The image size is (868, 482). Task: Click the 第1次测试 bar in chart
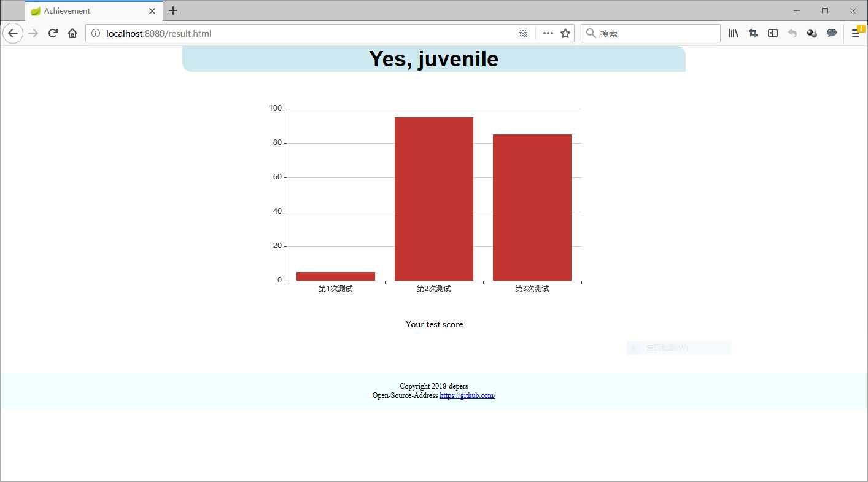336,276
